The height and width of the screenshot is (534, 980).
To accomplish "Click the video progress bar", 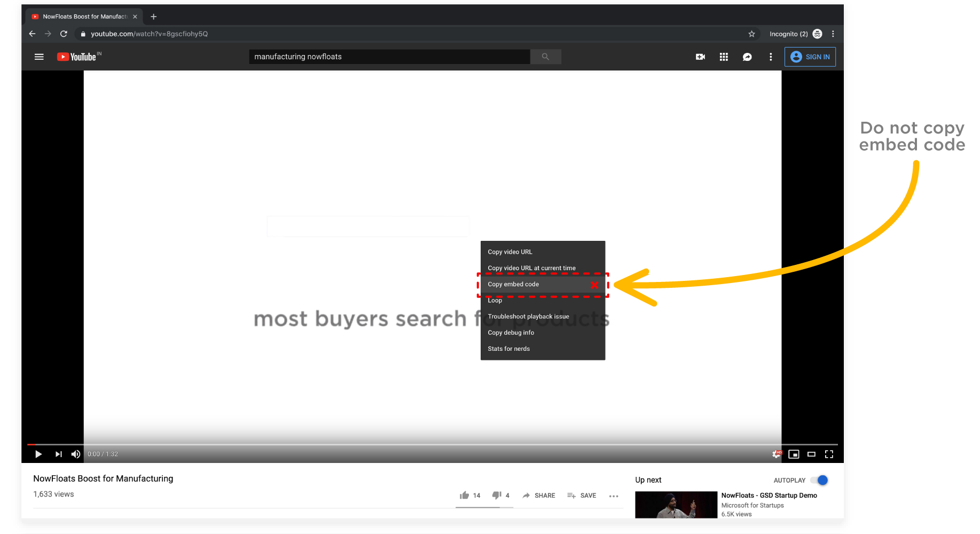I will [433, 444].
